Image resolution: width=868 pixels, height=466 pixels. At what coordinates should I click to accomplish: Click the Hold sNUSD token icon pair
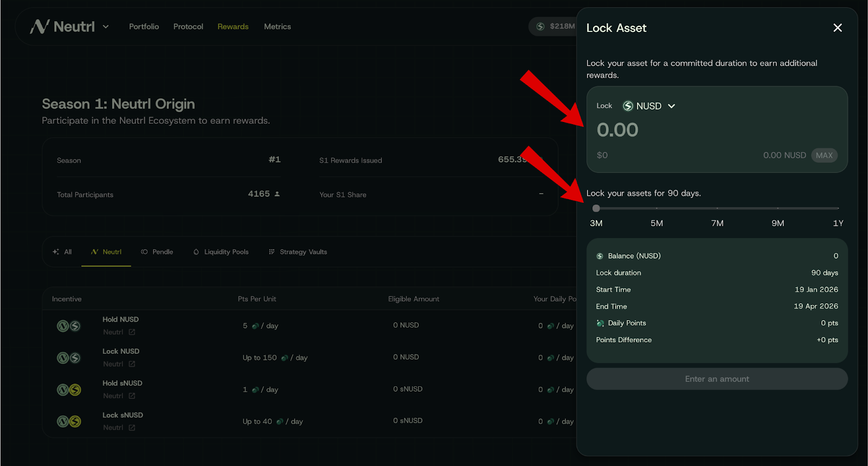[69, 390]
